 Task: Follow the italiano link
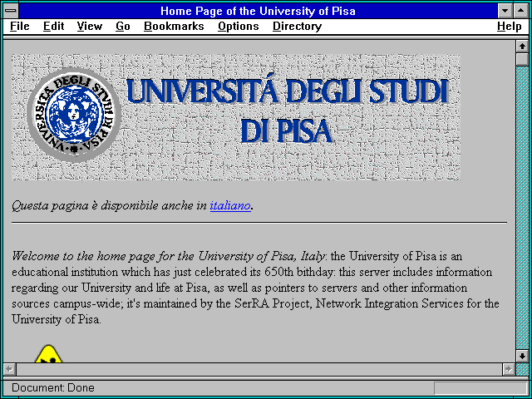pos(230,205)
